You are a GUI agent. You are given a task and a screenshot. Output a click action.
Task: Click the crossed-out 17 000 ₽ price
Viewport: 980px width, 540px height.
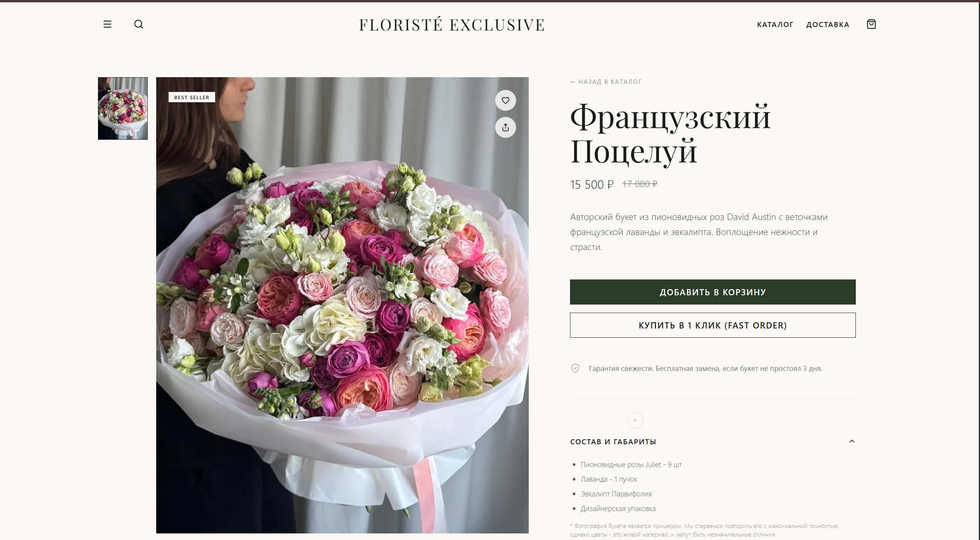point(639,184)
